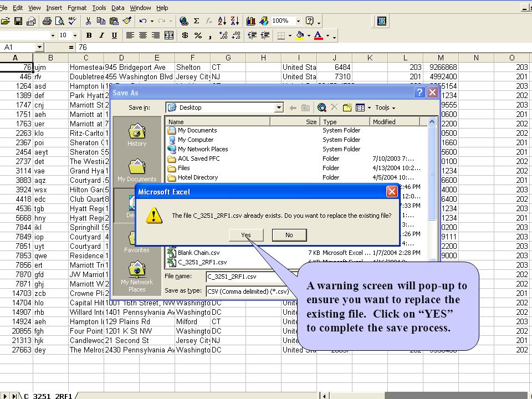Run the Spelling check icon
This screenshot has width=532, height=399.
[72, 21]
